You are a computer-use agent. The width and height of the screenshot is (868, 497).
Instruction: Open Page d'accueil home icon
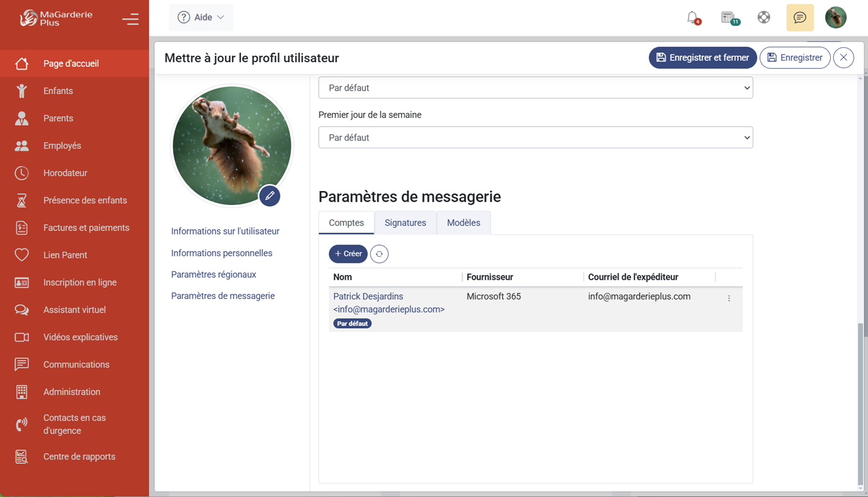pyautogui.click(x=22, y=63)
